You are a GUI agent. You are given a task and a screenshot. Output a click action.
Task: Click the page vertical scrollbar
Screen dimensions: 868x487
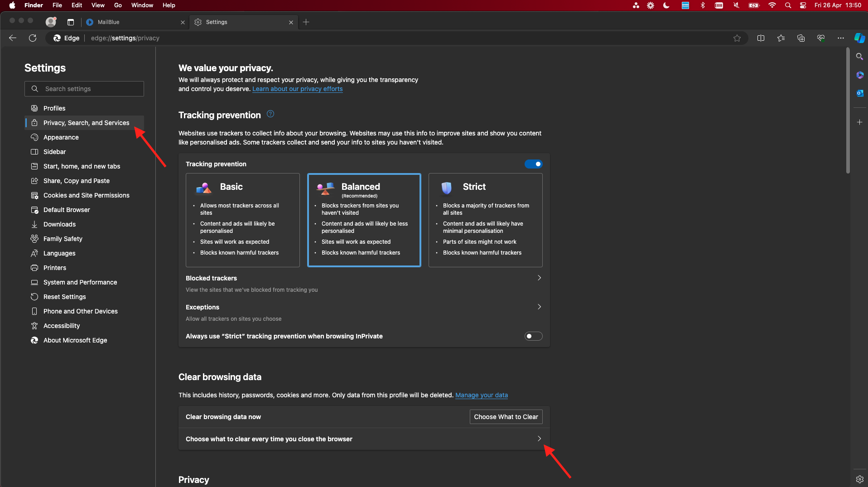[x=848, y=111]
